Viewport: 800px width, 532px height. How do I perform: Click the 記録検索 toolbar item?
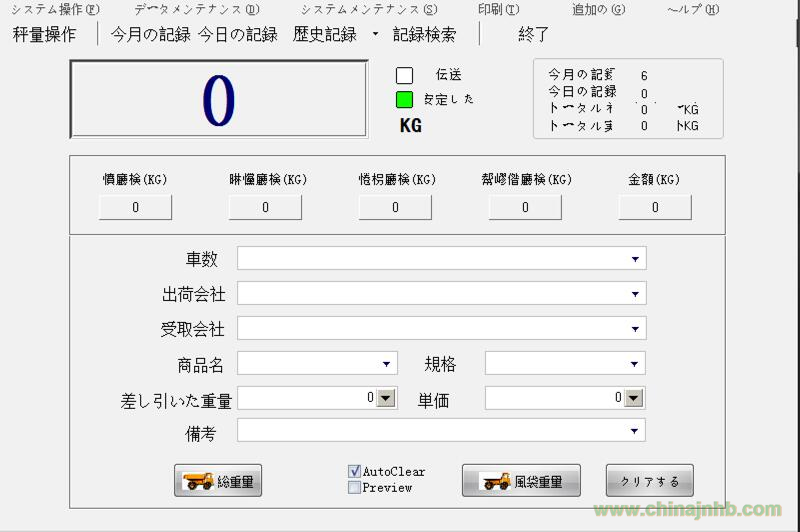point(424,34)
